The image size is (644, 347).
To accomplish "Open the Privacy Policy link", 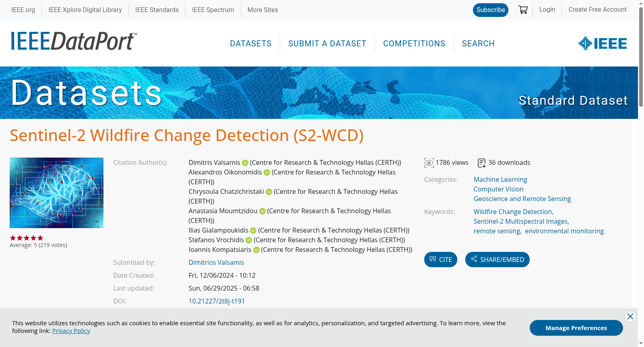I will click(x=71, y=331).
